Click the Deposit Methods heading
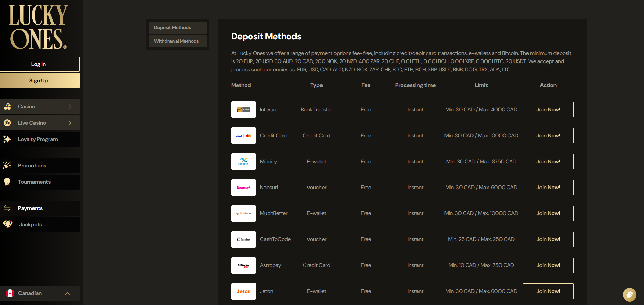This screenshot has height=305, width=644. click(x=266, y=37)
